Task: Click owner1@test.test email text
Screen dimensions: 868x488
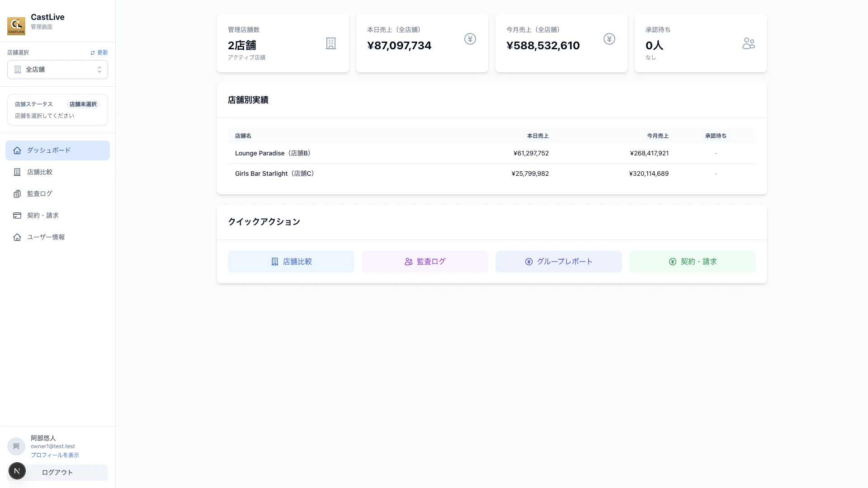Action: pos(53,446)
